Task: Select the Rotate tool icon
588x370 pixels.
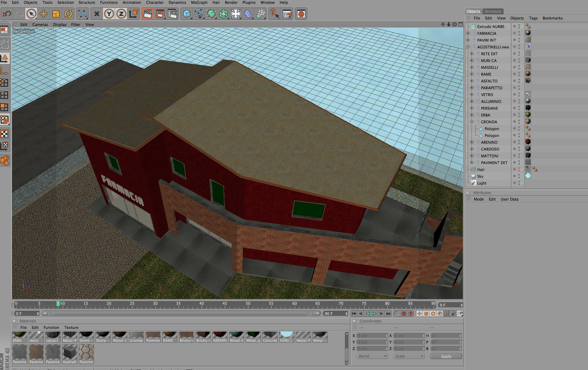Action: pyautogui.click(x=68, y=14)
